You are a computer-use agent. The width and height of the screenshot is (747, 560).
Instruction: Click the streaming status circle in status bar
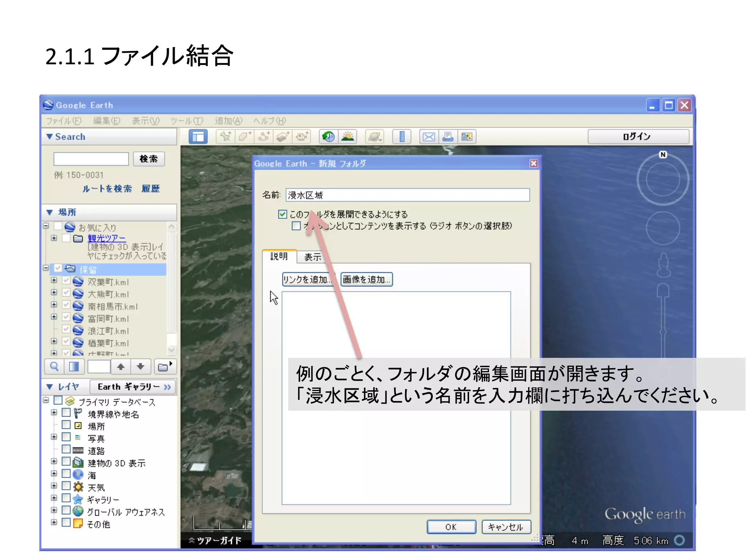coord(680,540)
